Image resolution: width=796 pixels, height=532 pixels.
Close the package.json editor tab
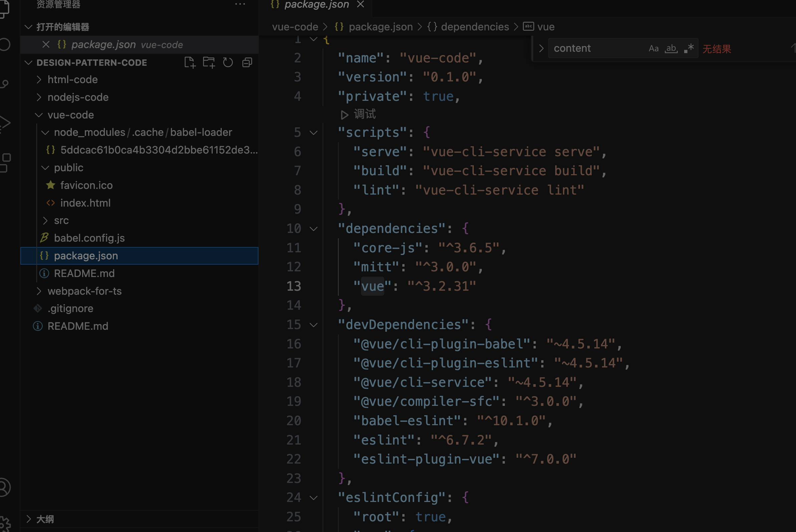pyautogui.click(x=361, y=4)
